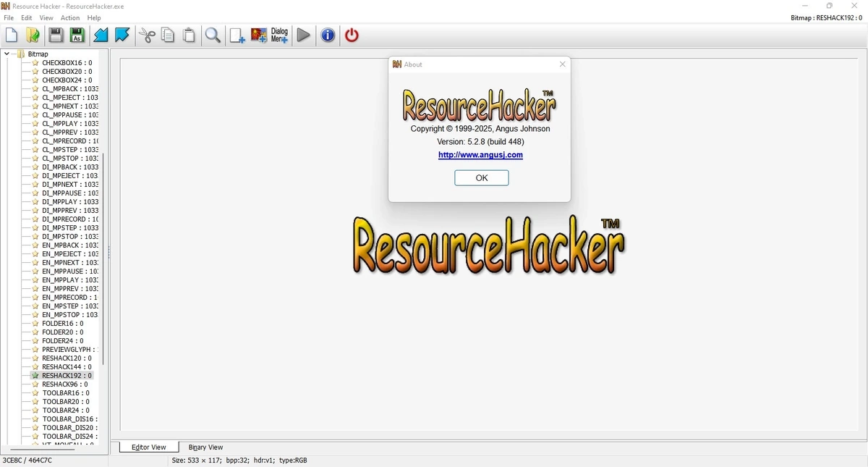Image resolution: width=868 pixels, height=467 pixels.
Task: Click the blue info About icon
Action: [328, 35]
